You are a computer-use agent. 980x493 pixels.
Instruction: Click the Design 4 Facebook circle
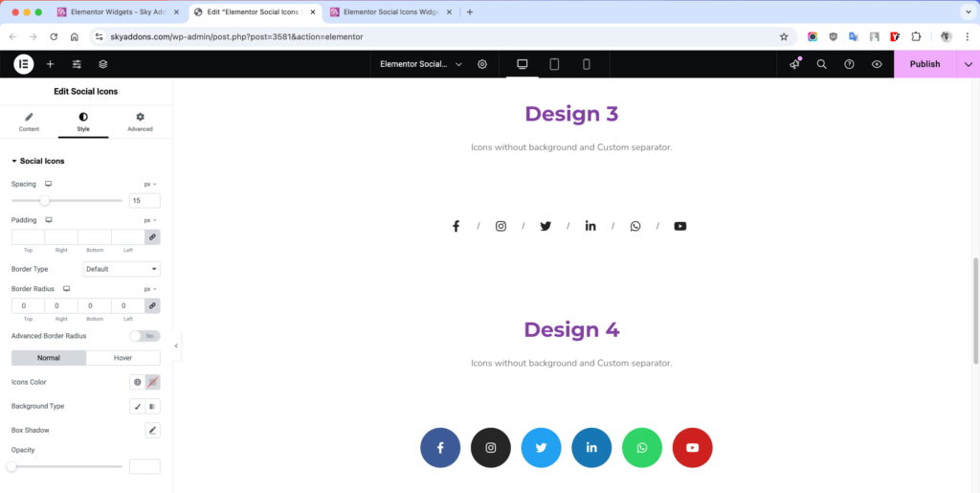pos(440,447)
